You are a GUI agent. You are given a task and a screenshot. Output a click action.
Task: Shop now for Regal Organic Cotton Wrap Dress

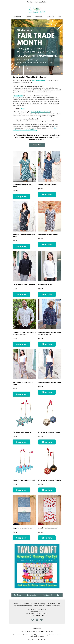pos(21,196)
